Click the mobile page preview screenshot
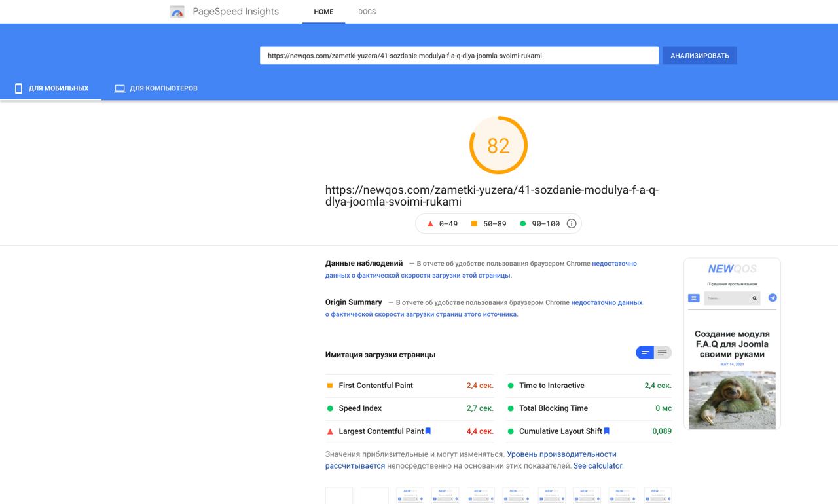Viewport: 838px width, 504px height. coord(732,344)
